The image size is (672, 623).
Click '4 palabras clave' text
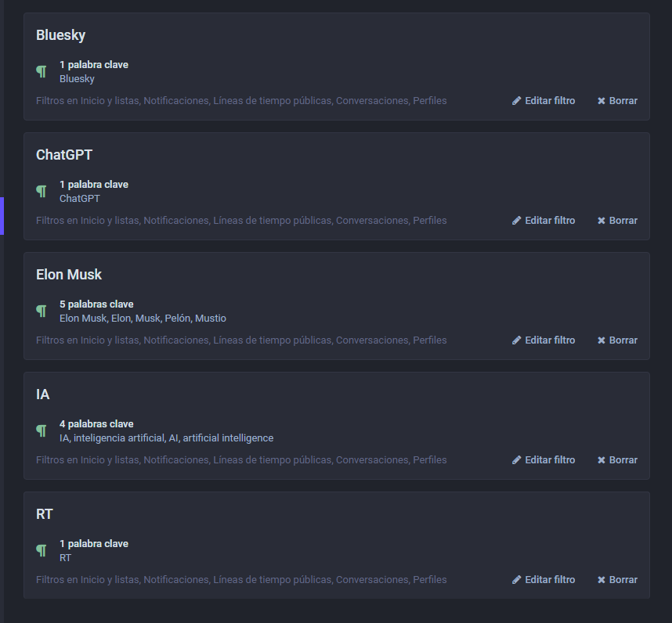(96, 424)
